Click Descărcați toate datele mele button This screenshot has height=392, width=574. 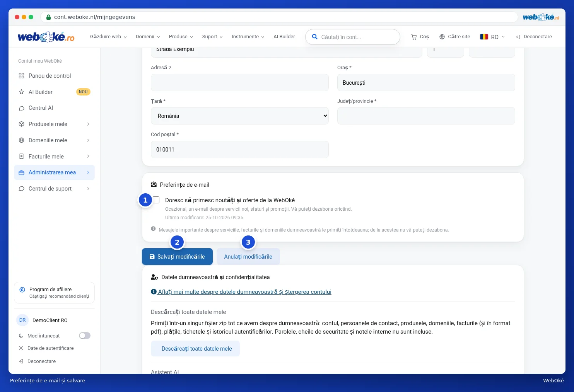coord(195,349)
